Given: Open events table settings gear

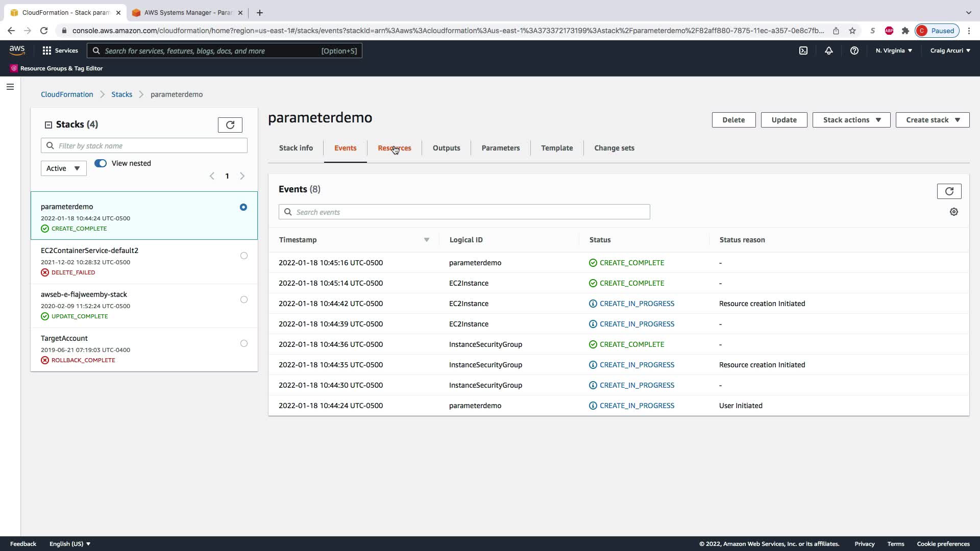Looking at the screenshot, I should coord(953,212).
